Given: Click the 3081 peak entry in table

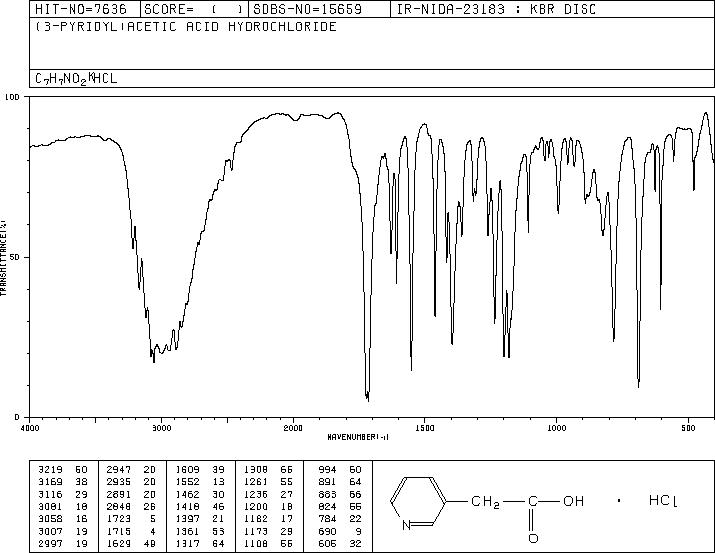Looking at the screenshot, I should click(63, 506).
